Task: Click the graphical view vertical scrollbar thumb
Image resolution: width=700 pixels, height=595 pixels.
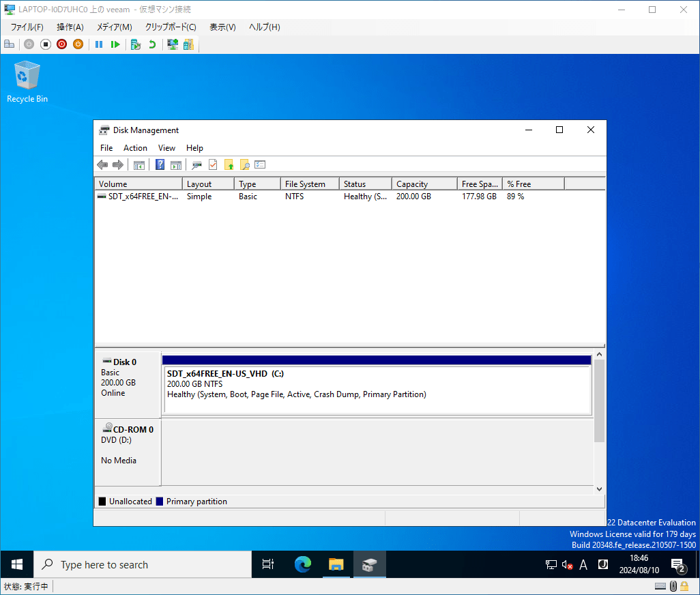Action: pos(599,401)
